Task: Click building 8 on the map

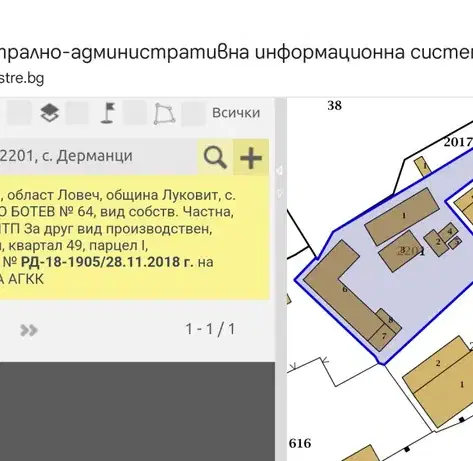Action: [390, 320]
